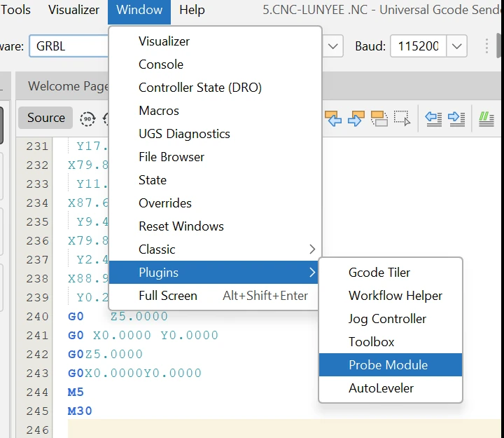This screenshot has height=438, width=504.
Task: Click the M5 command line
Action: (76, 392)
